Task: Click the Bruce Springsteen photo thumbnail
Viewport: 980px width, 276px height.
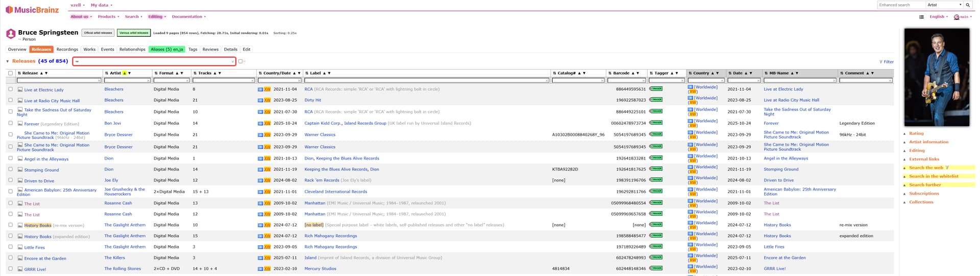Action: pyautogui.click(x=936, y=77)
